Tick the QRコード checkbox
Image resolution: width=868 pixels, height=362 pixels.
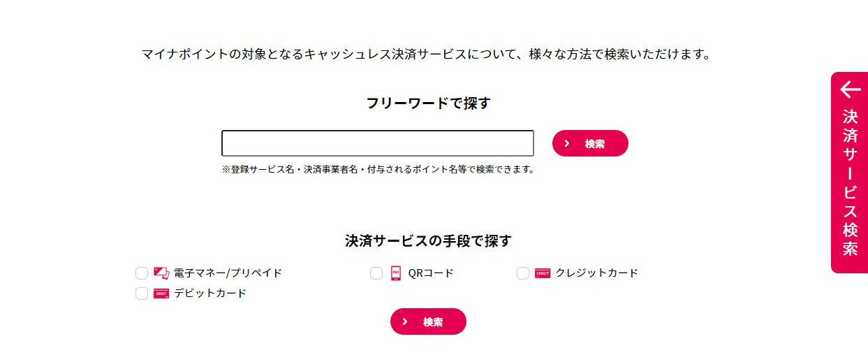point(376,273)
